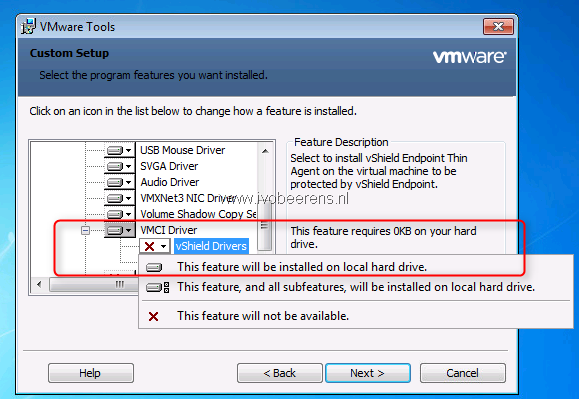
Task: Open vShield Drivers red X dropdown
Action: pyautogui.click(x=155, y=246)
